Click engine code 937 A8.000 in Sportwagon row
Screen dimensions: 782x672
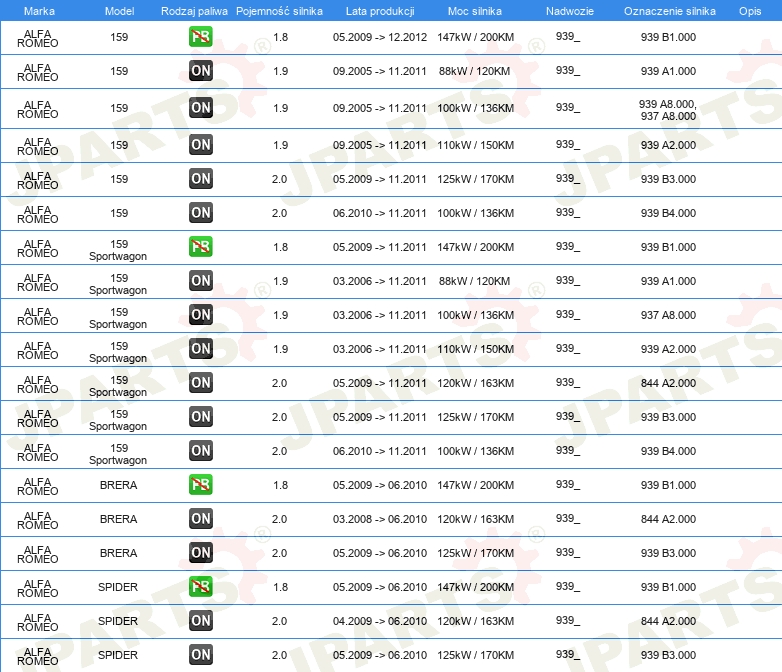point(668,315)
